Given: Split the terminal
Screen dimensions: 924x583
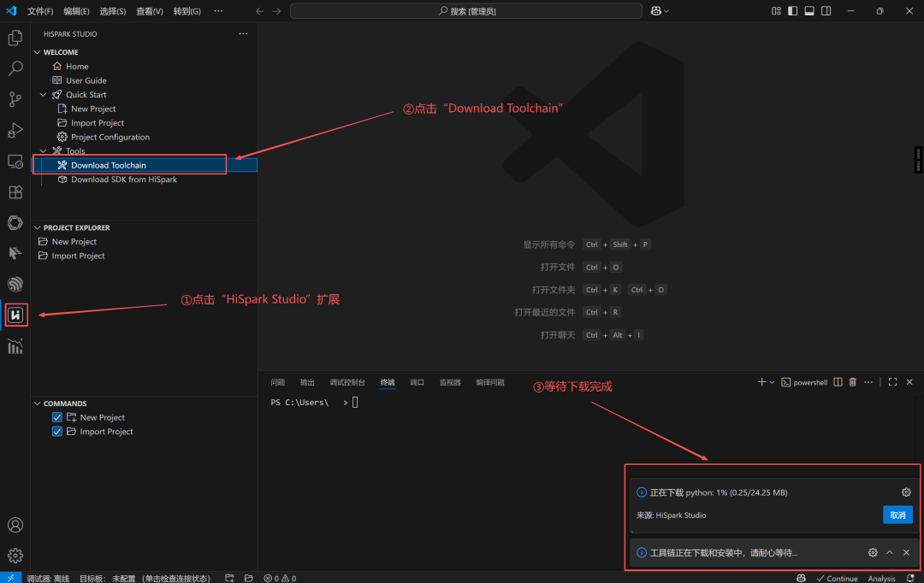Looking at the screenshot, I should [838, 382].
